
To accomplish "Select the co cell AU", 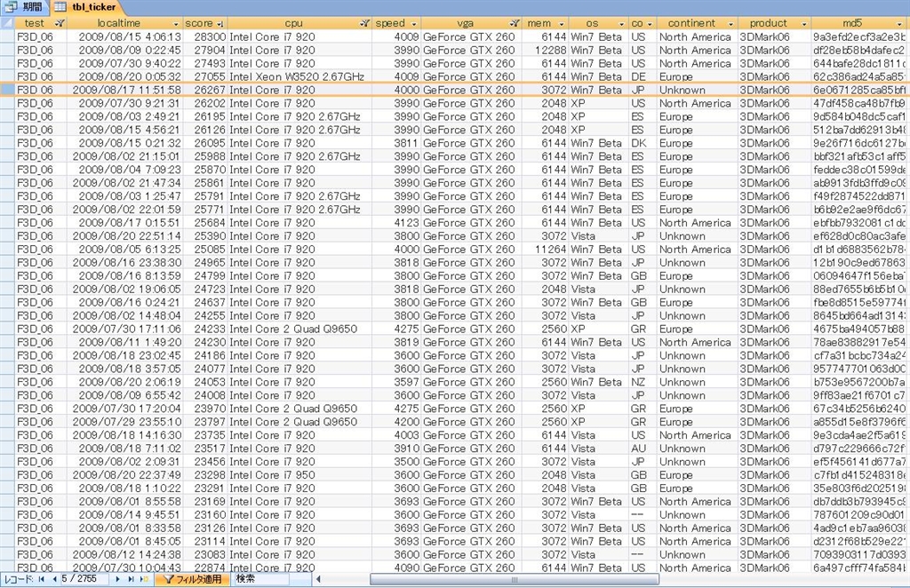I will 642,449.
